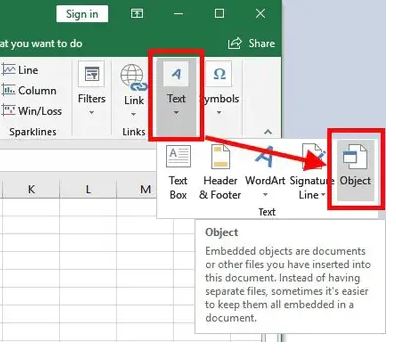Click the WordArt icon
Image resolution: width=396 pixels, height=361 pixels.
pos(265,157)
